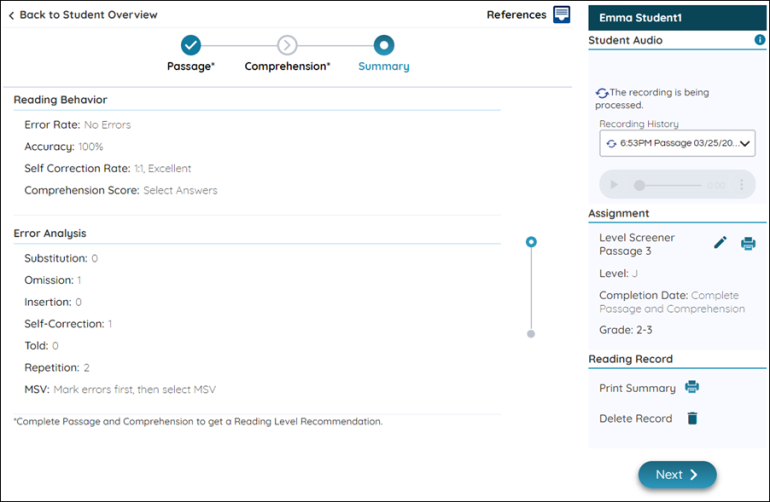Open the References panel icon

coord(562,14)
